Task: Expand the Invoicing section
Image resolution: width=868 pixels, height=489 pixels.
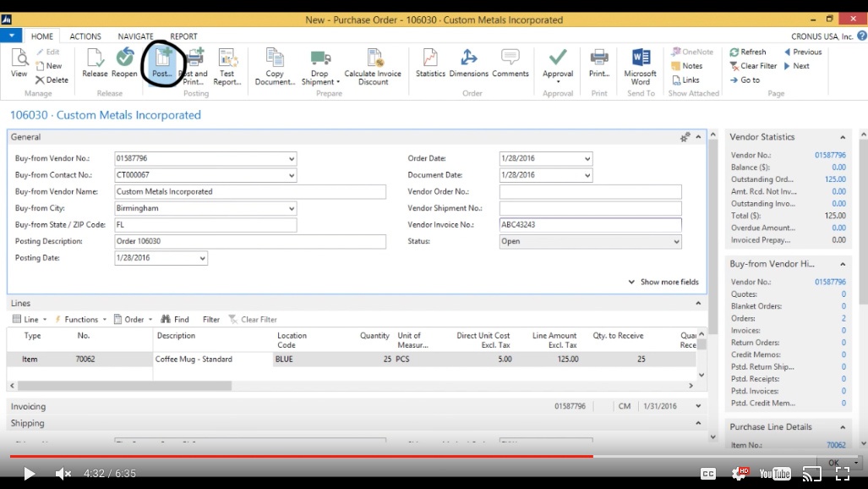Action: 699,406
